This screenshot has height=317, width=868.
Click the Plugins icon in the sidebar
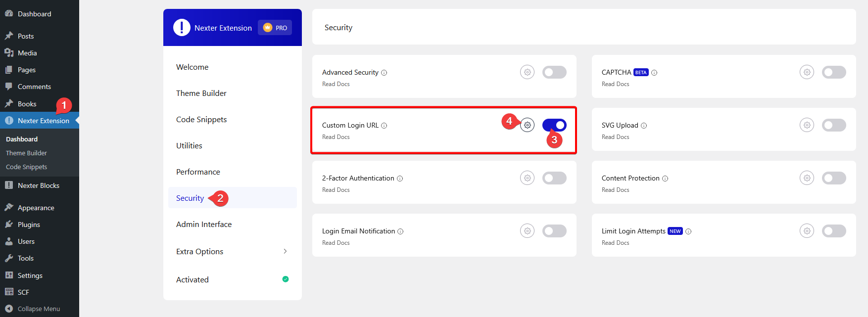pos(10,224)
